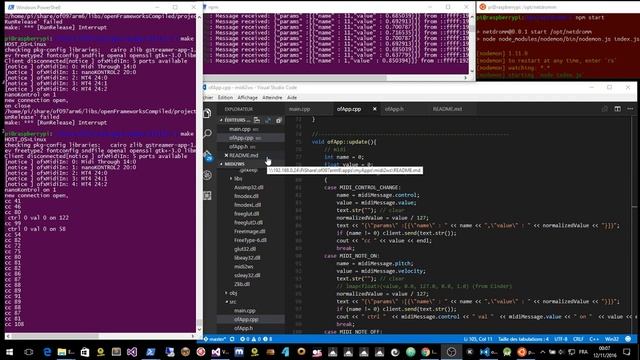The height and width of the screenshot is (360, 640).
Task: Select ssleay32.dll in the file tree
Action: 247,276
